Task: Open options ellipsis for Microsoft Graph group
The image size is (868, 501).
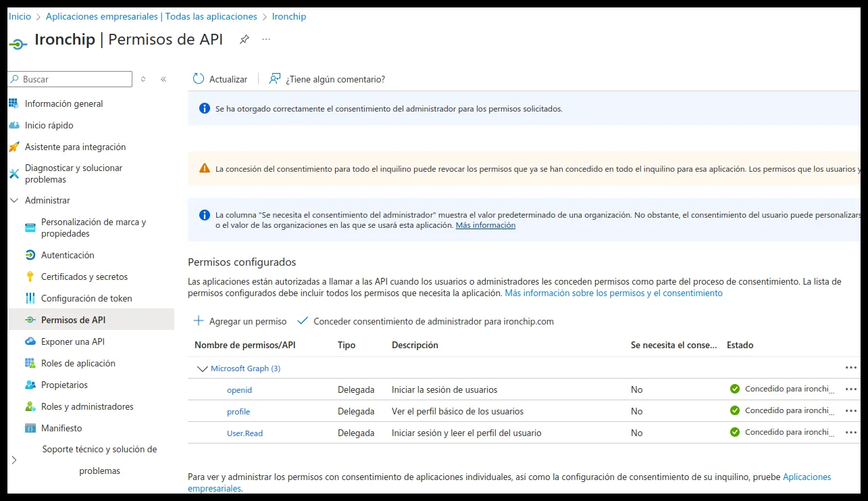Action: tap(850, 368)
